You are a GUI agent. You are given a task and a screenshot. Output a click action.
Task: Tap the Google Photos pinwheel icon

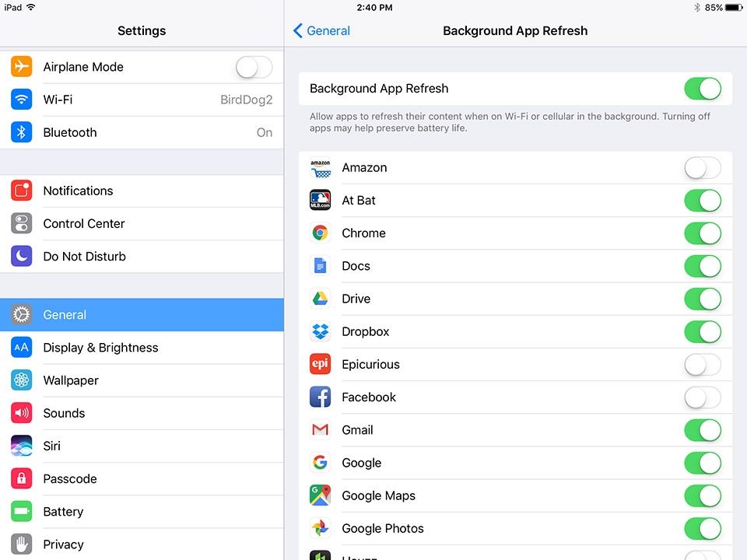click(320, 528)
